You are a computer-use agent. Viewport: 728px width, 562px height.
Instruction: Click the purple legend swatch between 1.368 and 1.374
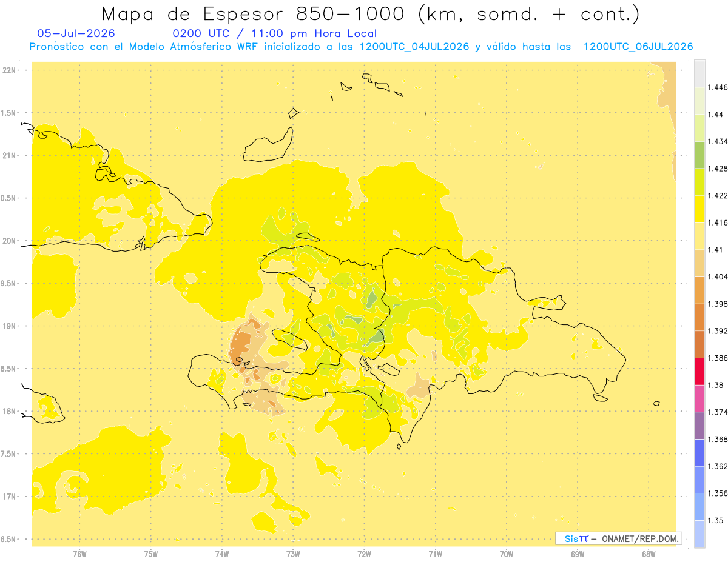click(699, 426)
